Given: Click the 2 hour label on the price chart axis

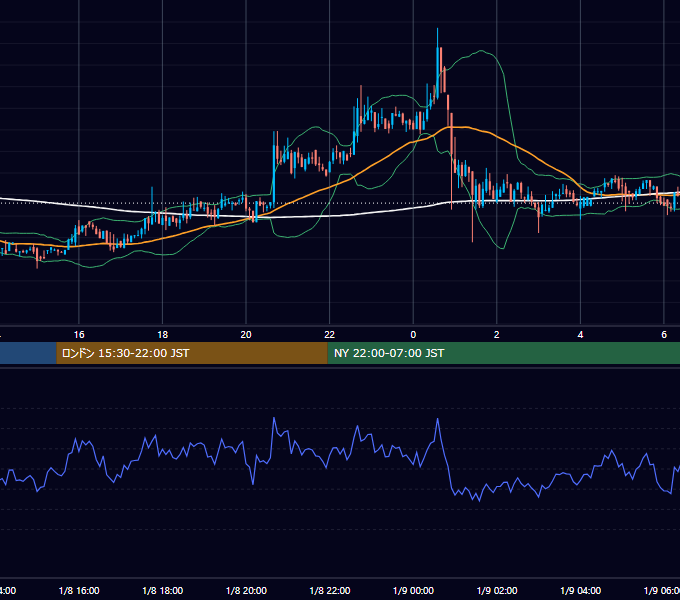Looking at the screenshot, I should tap(497, 335).
